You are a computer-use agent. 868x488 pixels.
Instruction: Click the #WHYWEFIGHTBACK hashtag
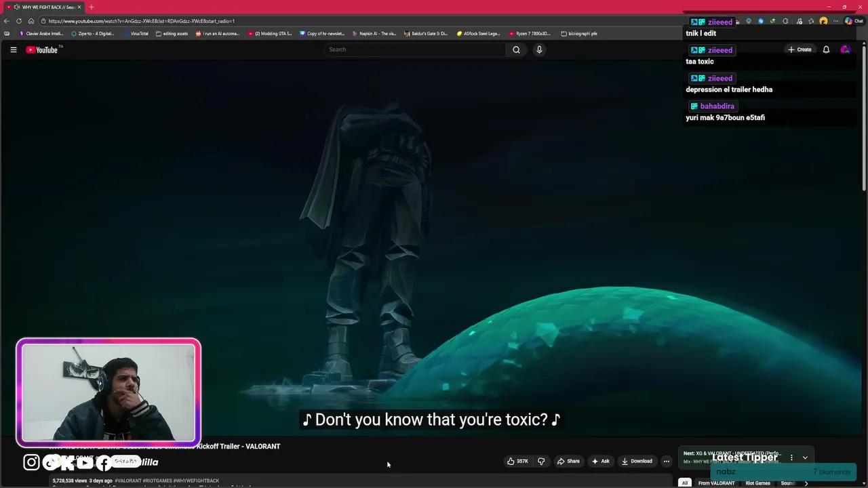point(196,481)
